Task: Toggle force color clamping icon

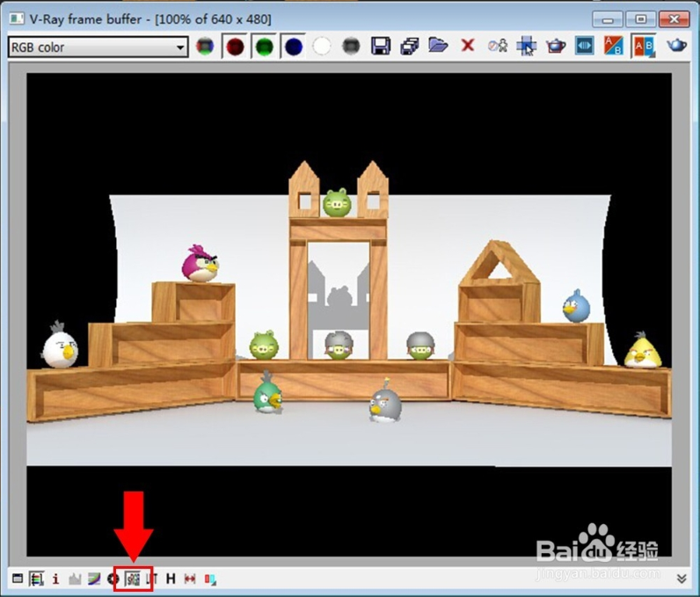Action: point(36,579)
